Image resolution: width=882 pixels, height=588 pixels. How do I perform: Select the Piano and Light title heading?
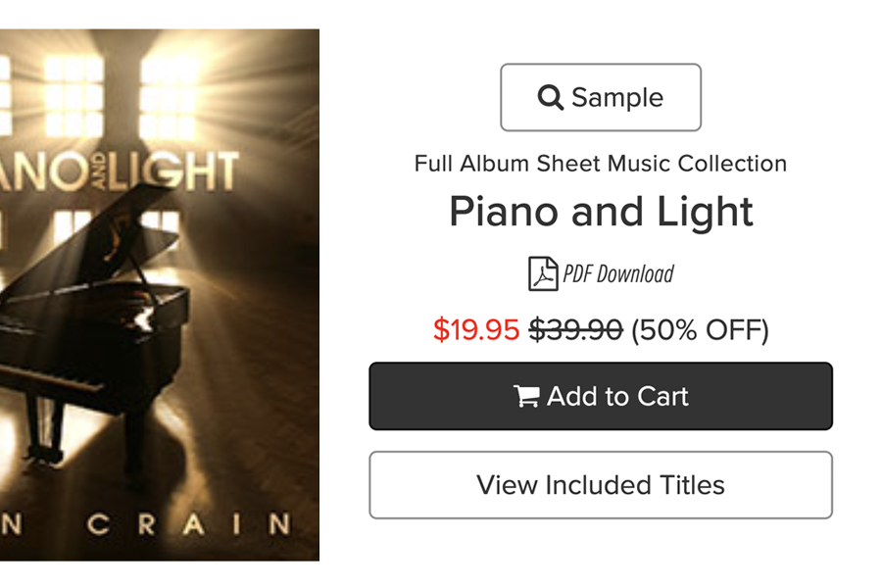tap(601, 212)
